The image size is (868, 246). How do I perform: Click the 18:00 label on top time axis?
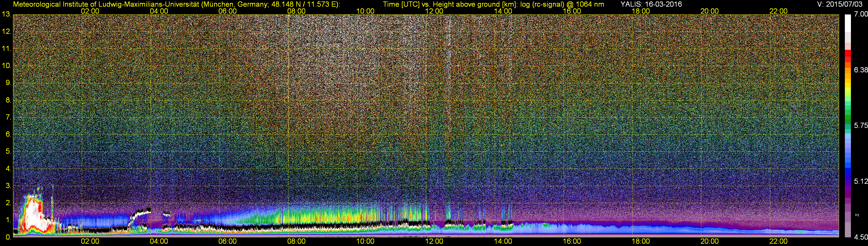641,11
